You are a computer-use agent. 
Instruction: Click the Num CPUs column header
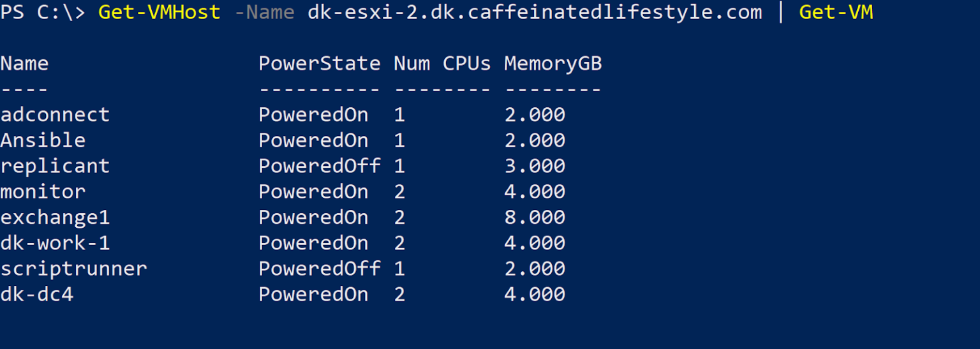click(442, 64)
